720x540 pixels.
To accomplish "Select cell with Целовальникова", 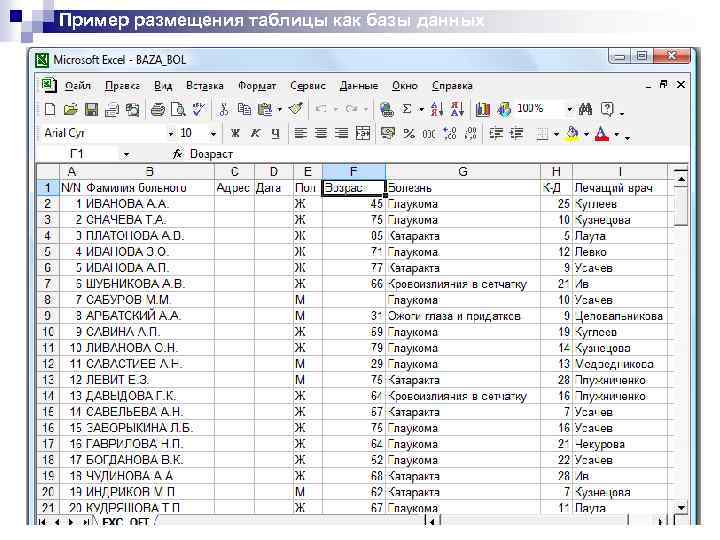I will 620,316.
